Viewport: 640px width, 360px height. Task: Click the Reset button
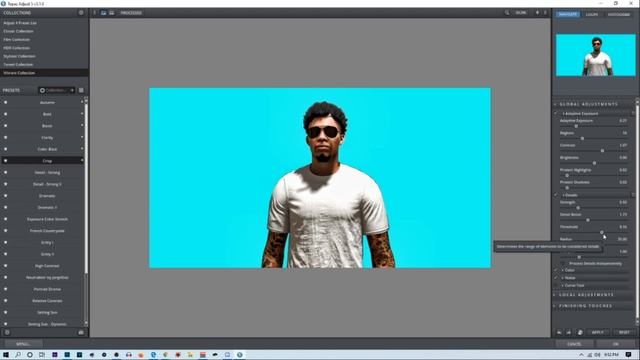(624, 333)
